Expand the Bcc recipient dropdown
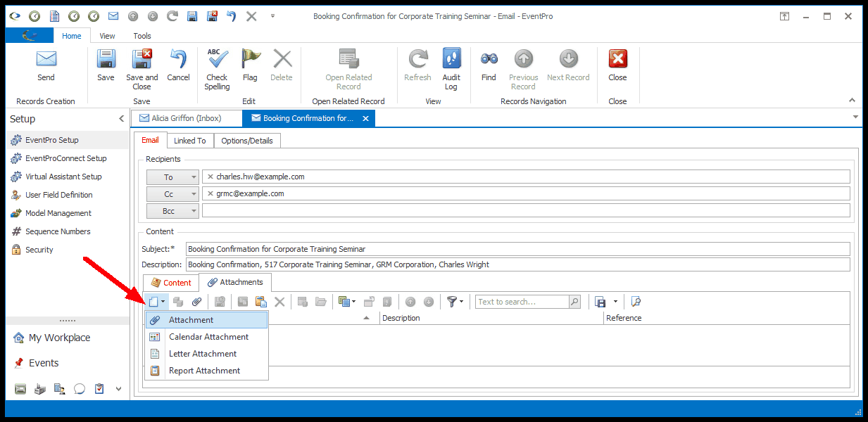Image resolution: width=868 pixels, height=422 pixels. (x=194, y=210)
